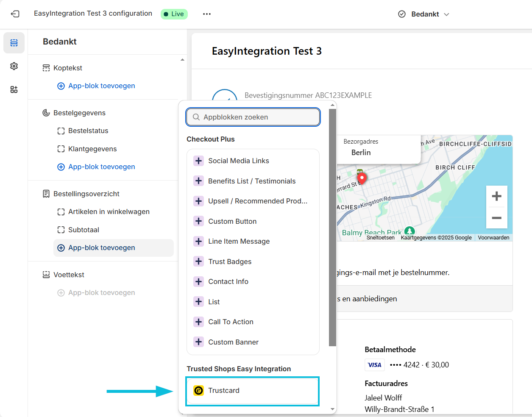532x417 pixels.
Task: Click App-blok toevoegen under Koptekst
Action: click(101, 86)
